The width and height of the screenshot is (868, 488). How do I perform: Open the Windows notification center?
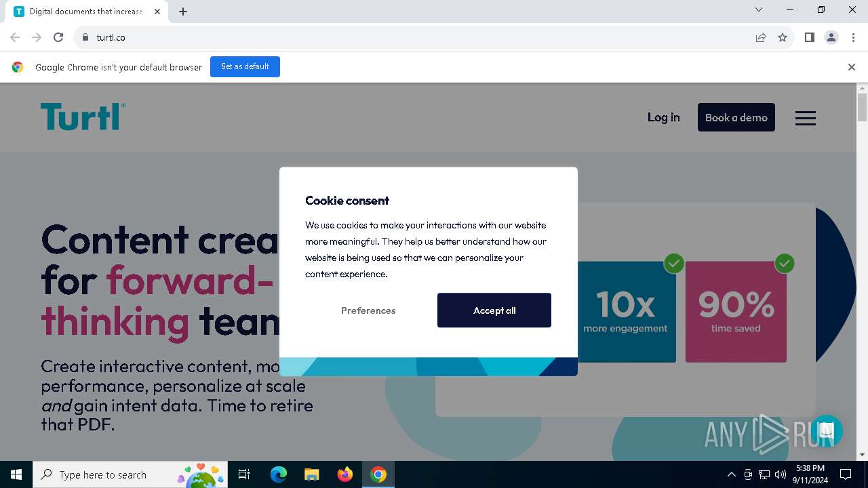pos(846,474)
